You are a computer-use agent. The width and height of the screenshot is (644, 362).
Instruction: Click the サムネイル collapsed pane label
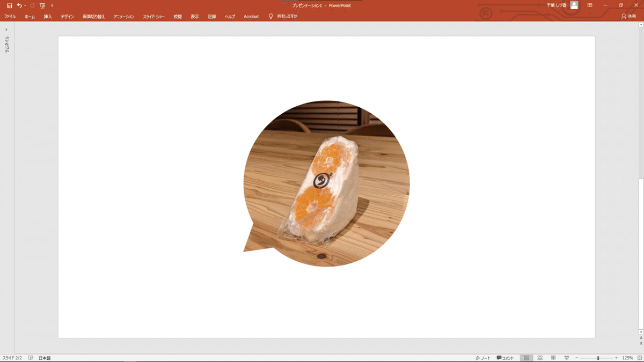[7, 43]
